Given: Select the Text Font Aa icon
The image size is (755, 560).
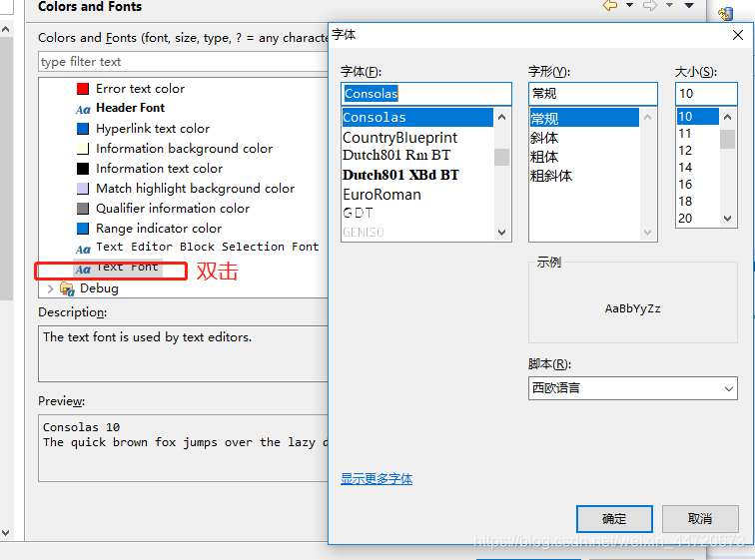Looking at the screenshot, I should (83, 270).
